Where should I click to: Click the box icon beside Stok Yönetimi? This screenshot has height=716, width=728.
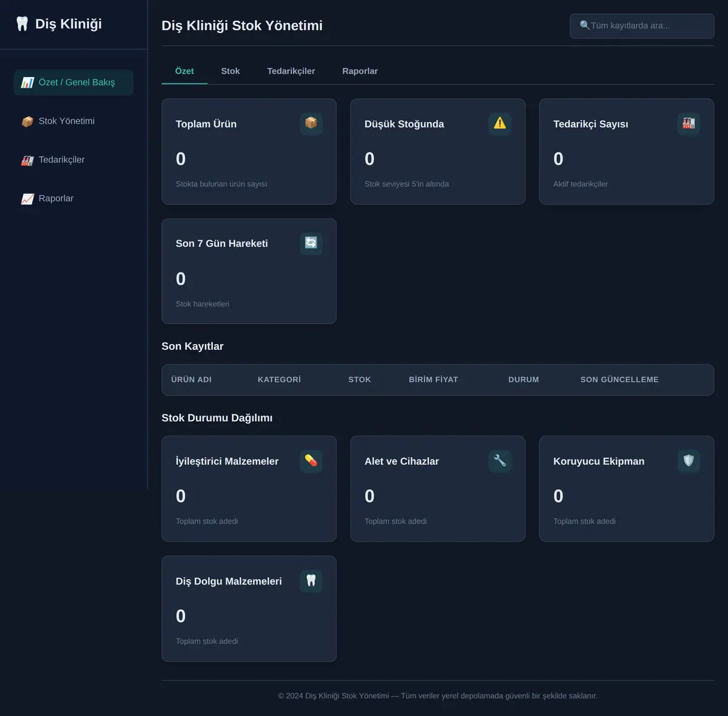[x=27, y=121]
